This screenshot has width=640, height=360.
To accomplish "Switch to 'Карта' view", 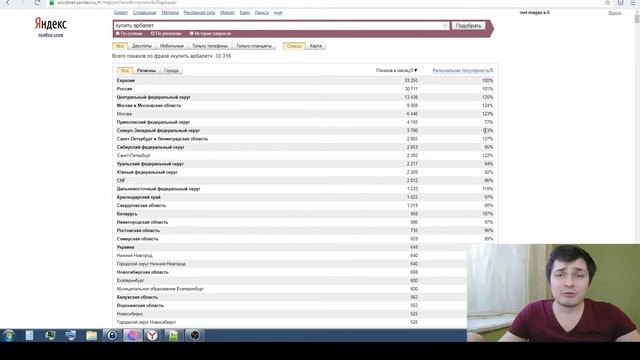I will pyautogui.click(x=316, y=46).
